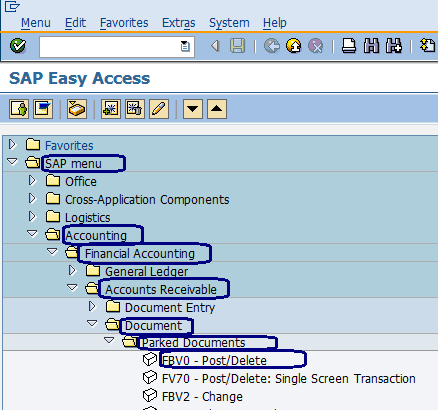Image resolution: width=438 pixels, height=410 pixels.
Task: Click the Change Favorites pencil icon
Action: pos(159,109)
